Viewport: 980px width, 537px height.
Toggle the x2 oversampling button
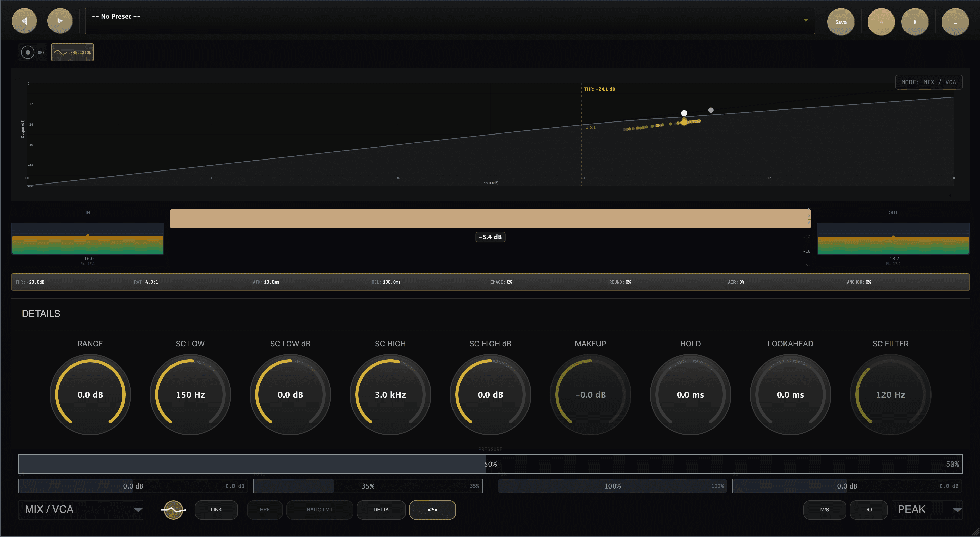(432, 510)
